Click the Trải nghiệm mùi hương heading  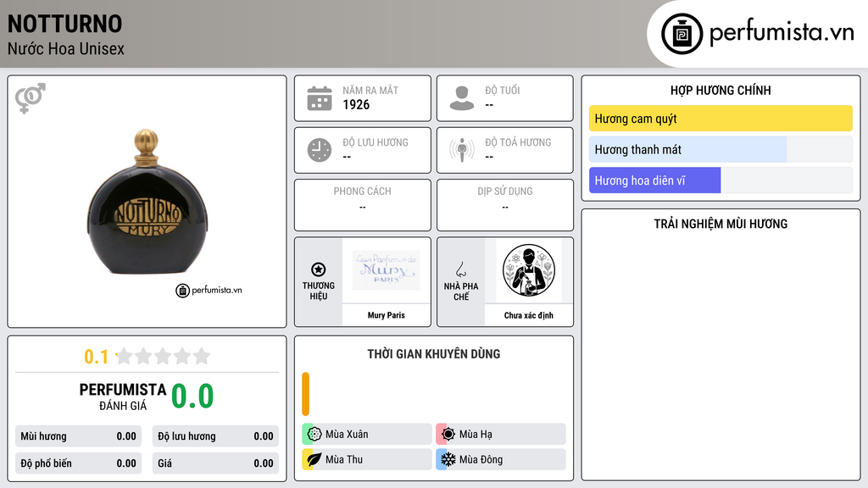point(721,224)
